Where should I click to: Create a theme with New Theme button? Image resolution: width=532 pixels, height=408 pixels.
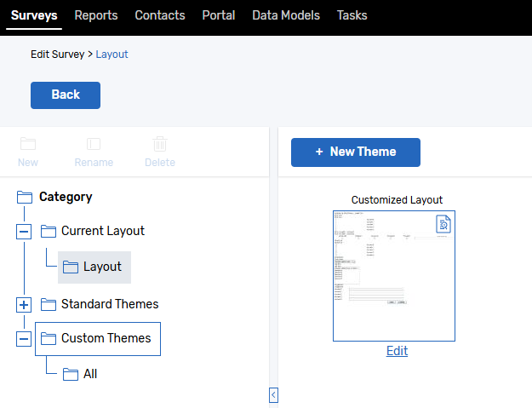356,152
